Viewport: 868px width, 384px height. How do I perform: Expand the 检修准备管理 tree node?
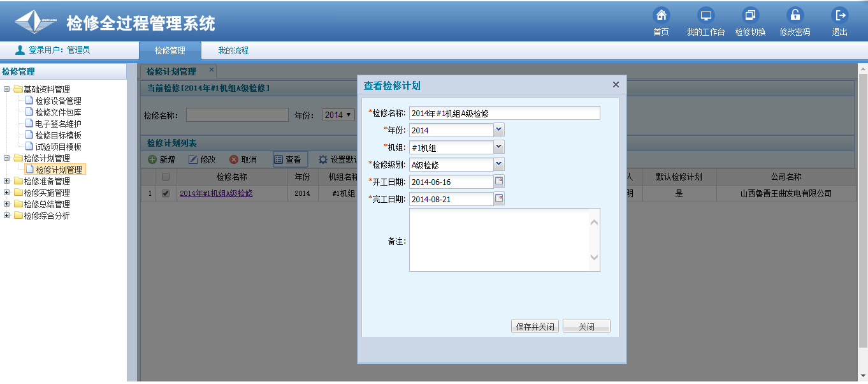point(7,181)
